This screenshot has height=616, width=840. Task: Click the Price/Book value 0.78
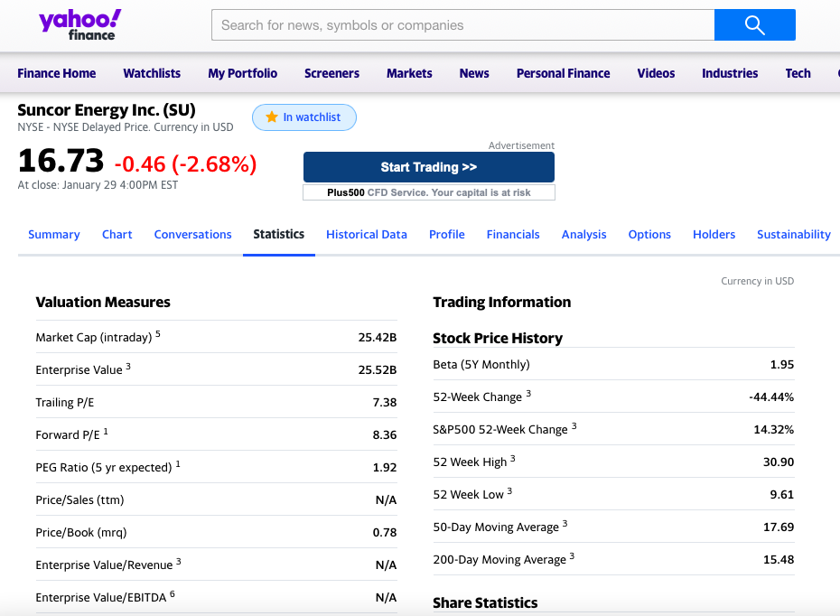[x=385, y=532]
